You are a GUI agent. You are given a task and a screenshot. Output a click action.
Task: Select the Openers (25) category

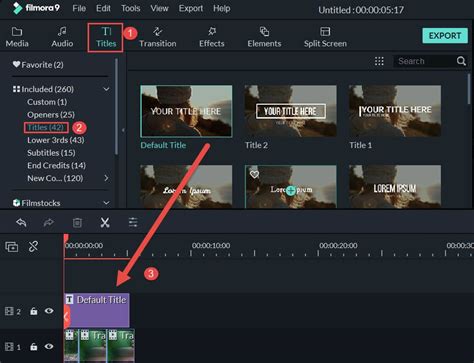point(51,115)
